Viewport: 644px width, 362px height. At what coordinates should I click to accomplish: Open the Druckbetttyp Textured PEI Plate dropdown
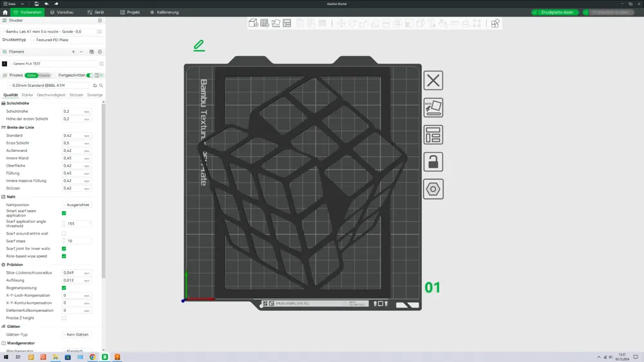[x=67, y=40]
